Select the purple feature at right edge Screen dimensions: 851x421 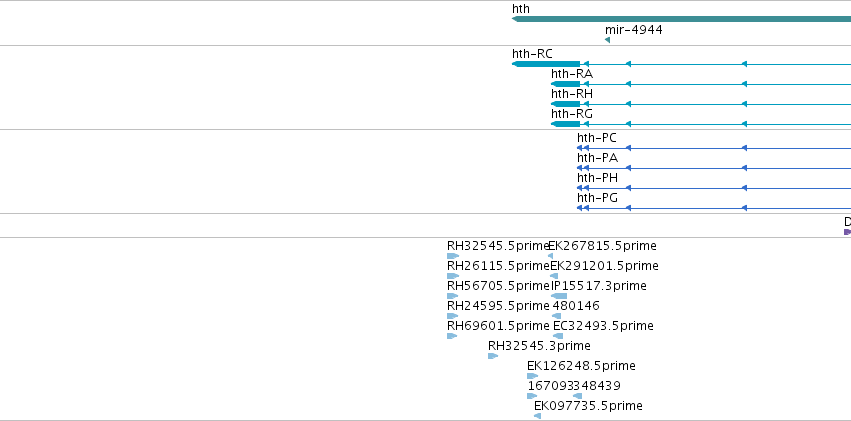tap(847, 232)
